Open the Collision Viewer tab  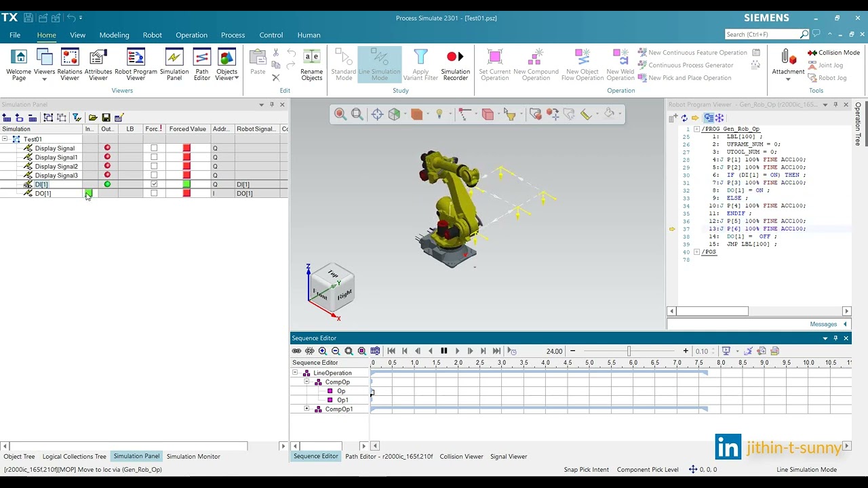(x=461, y=456)
